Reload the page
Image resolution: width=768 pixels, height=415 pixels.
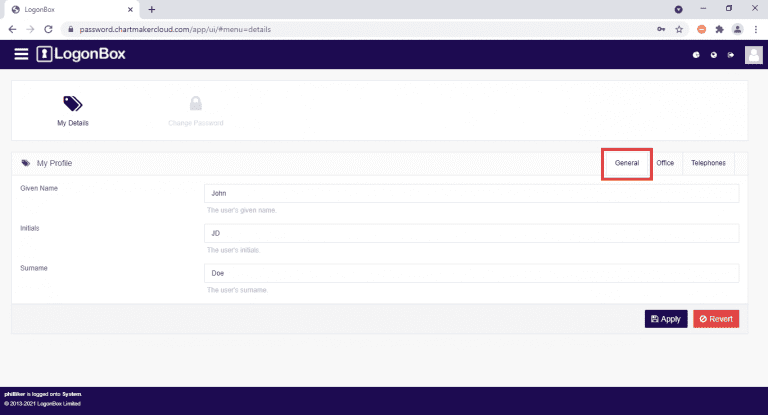tap(50, 29)
